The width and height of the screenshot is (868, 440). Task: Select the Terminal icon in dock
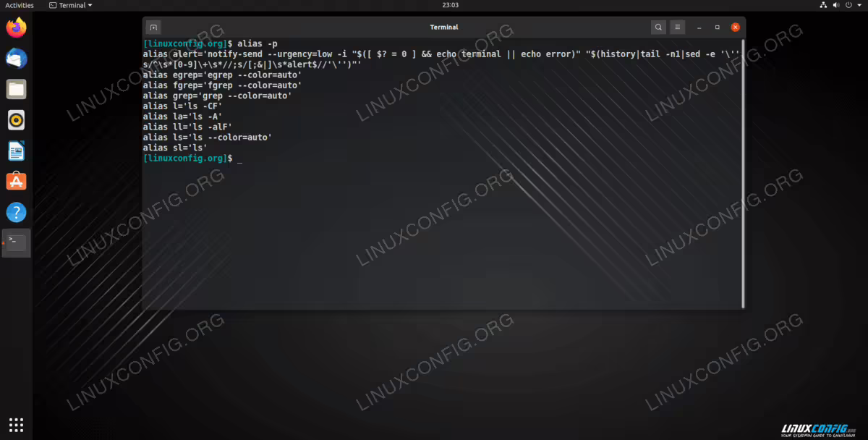[16, 243]
